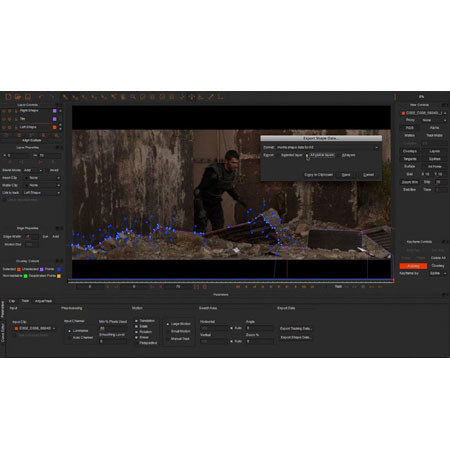Toggle the Overlays view button
This screenshot has width=450, height=450.
point(410,151)
